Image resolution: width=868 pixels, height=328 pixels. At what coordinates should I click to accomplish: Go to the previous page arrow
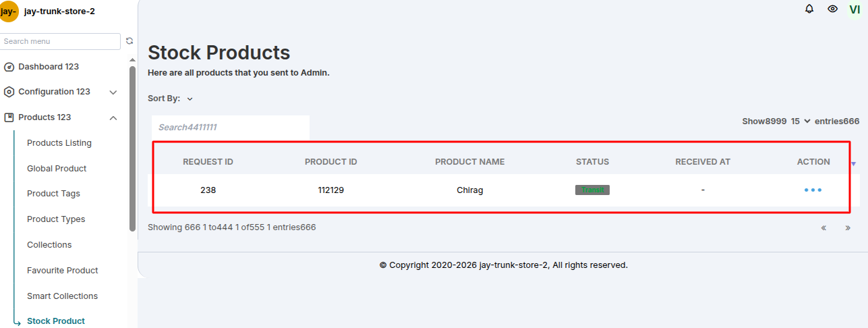pos(823,228)
